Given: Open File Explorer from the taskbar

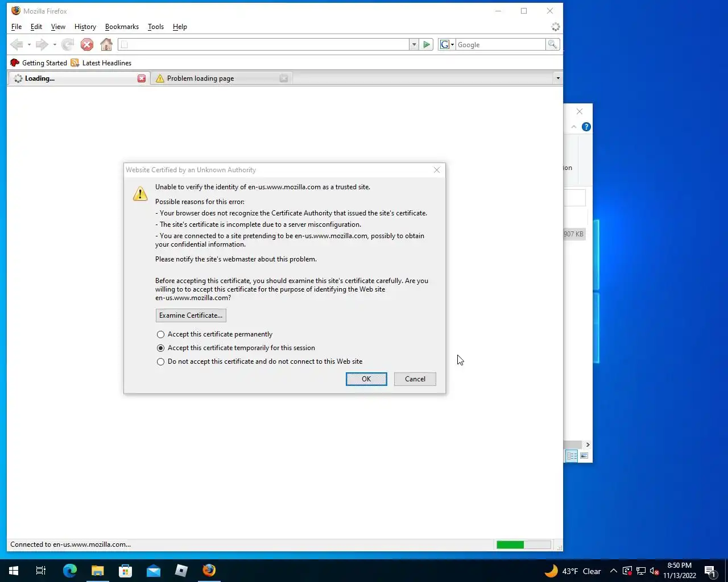Looking at the screenshot, I should point(98,571).
